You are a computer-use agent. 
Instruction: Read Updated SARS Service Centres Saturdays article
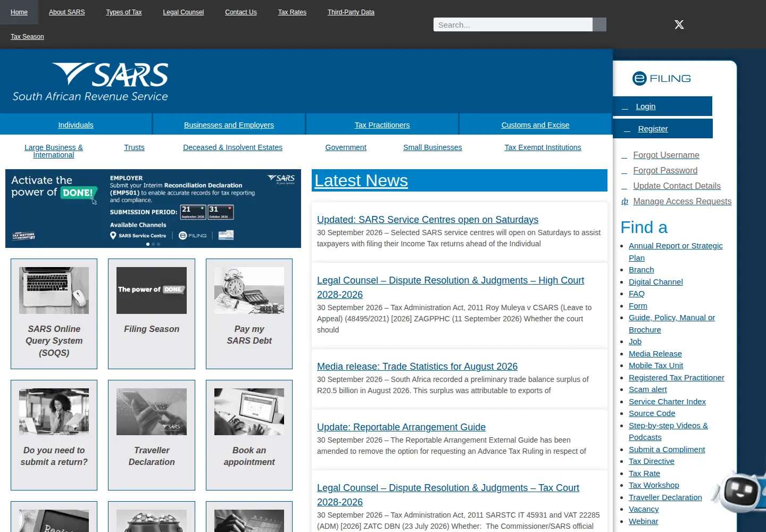click(428, 220)
